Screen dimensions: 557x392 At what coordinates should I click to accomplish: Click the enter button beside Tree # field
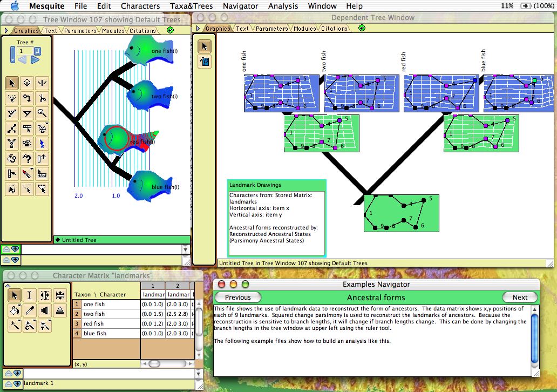point(37,51)
